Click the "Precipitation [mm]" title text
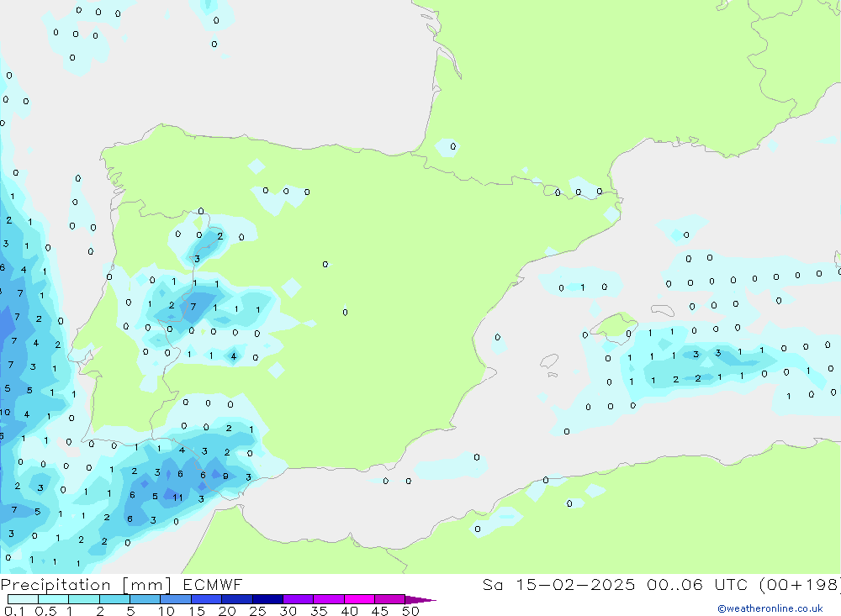 pyautogui.click(x=86, y=585)
